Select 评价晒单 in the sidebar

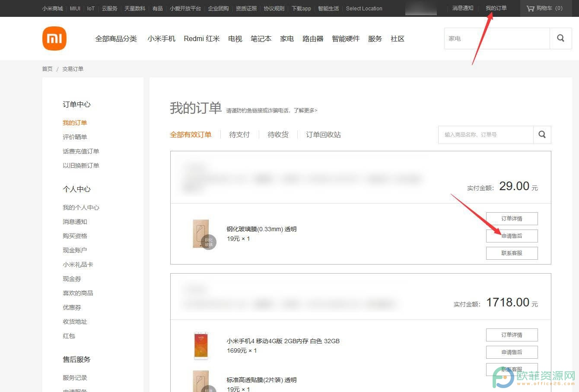(x=75, y=137)
